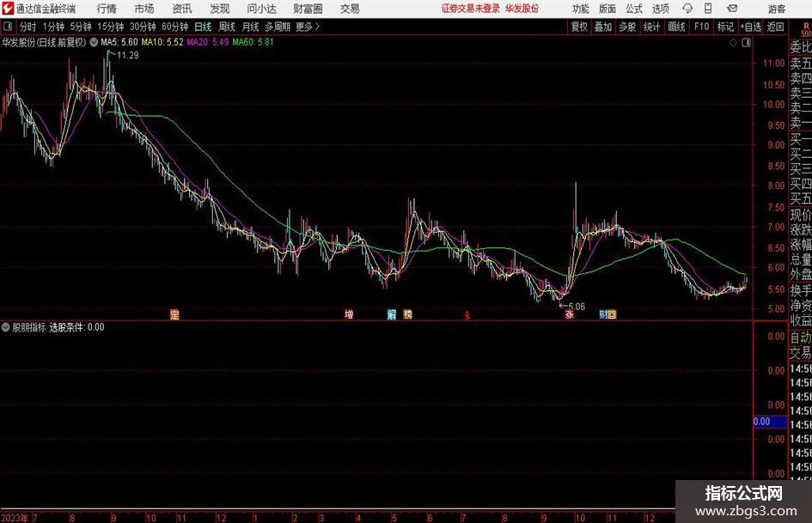Click the 解 event marker on chart
812x523 pixels.
click(392, 314)
